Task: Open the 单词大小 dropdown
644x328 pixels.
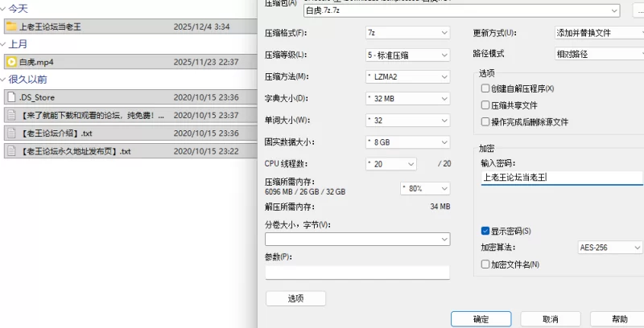Action: [408, 120]
